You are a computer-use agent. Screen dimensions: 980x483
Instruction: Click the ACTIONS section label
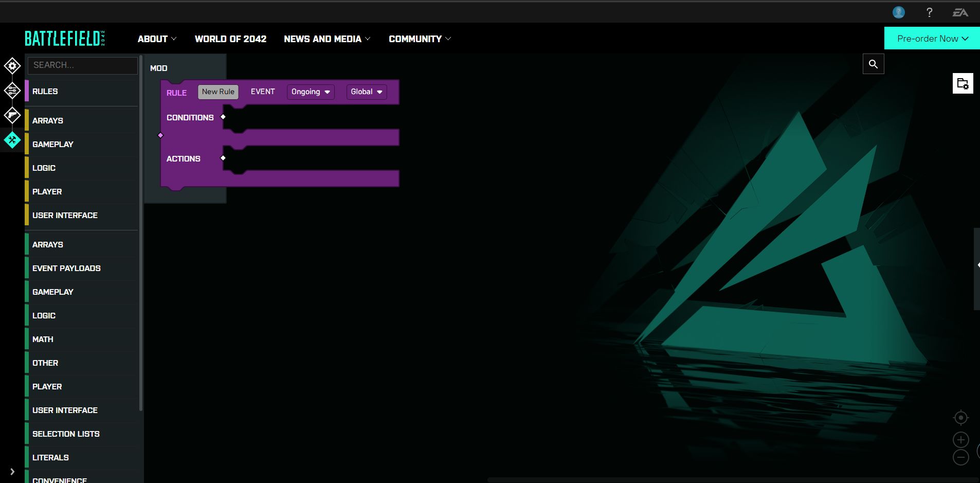tap(183, 158)
